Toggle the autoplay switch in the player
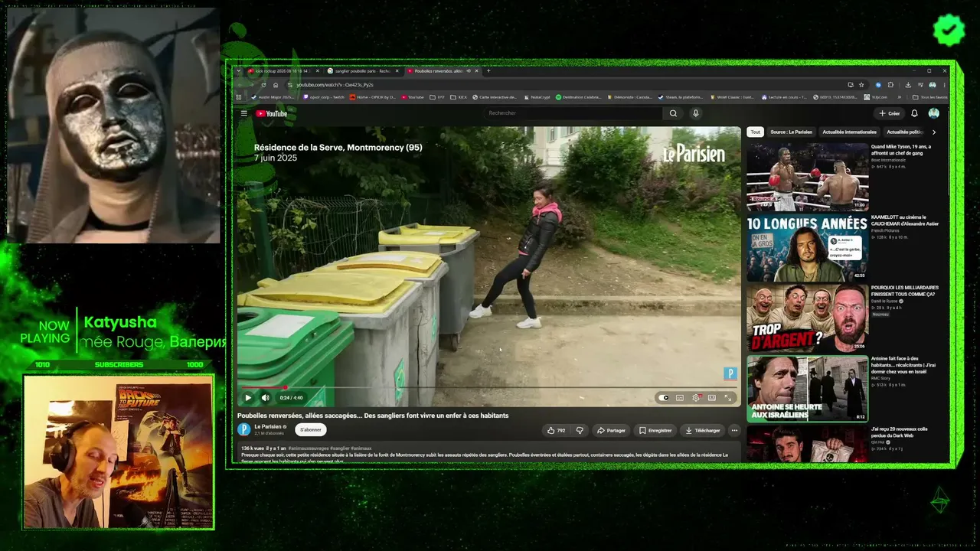The image size is (980, 551). [664, 398]
